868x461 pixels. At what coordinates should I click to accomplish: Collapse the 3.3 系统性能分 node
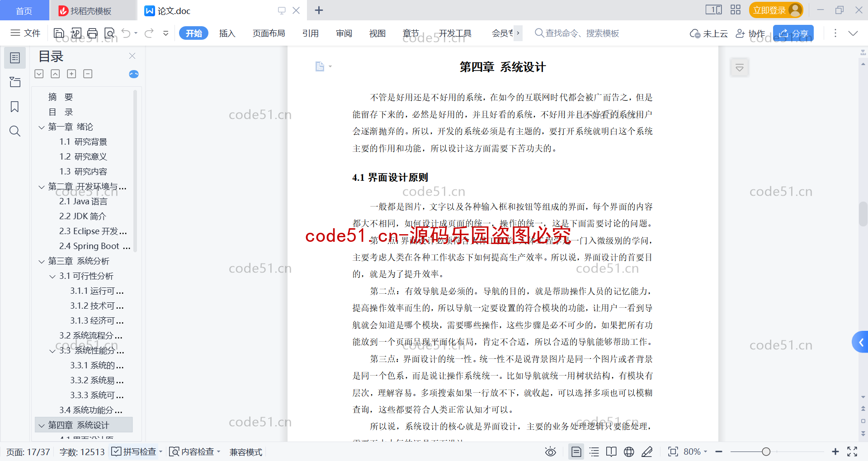[x=52, y=351]
